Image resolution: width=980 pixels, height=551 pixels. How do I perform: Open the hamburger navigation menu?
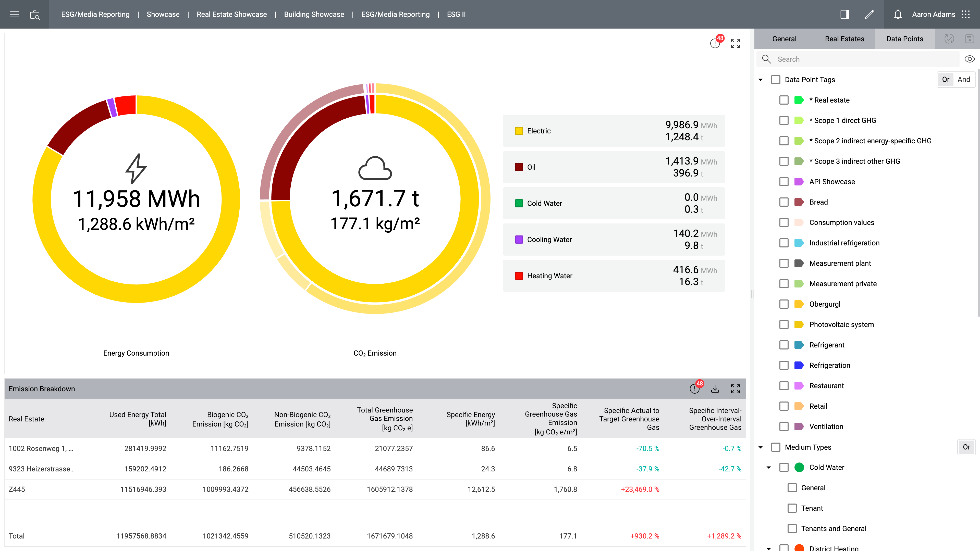coord(14,15)
